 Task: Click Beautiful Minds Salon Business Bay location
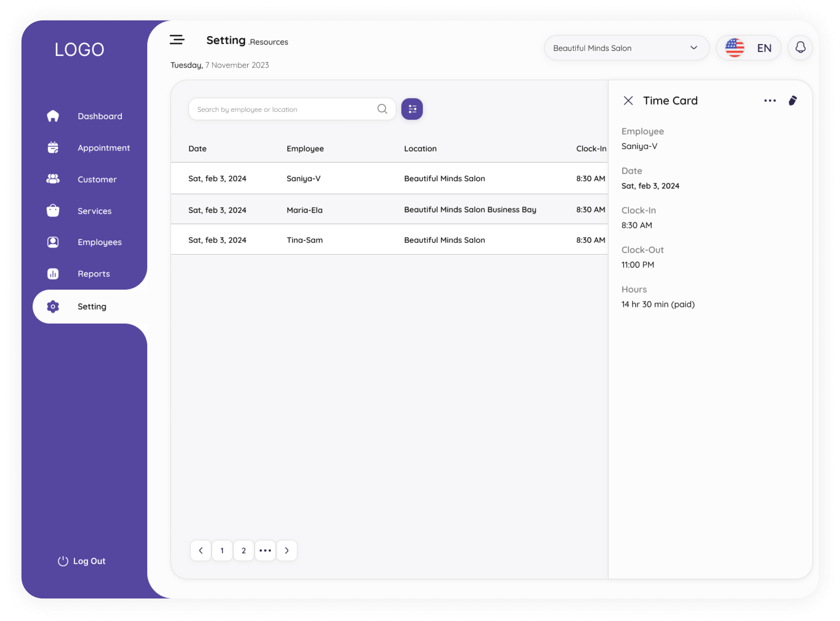pos(470,210)
